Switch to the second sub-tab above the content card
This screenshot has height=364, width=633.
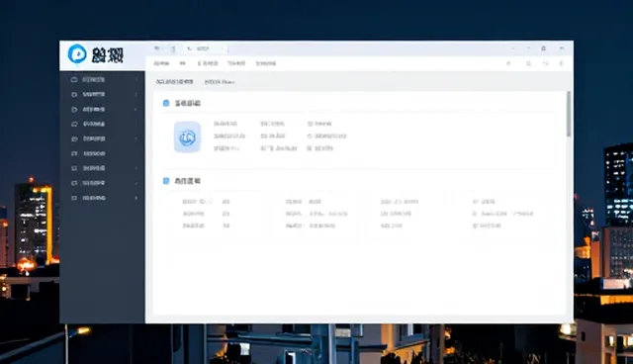pos(220,81)
